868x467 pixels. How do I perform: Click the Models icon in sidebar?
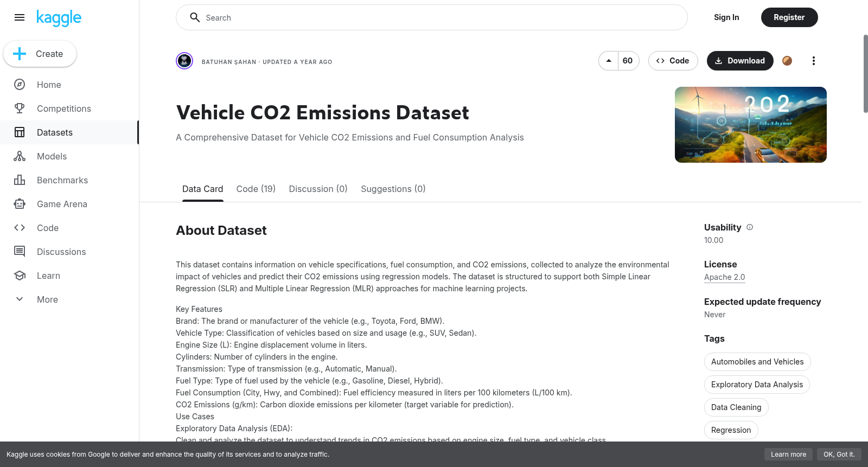tap(20, 156)
